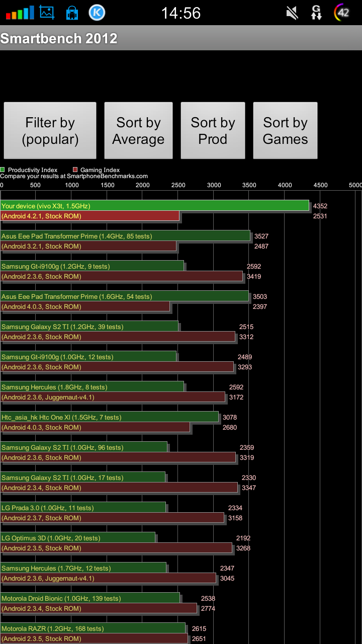
Task: Tap Samsung Galaxy S2 TI 1.2GHz, 39 tests
Action: pyautogui.click(x=89, y=327)
